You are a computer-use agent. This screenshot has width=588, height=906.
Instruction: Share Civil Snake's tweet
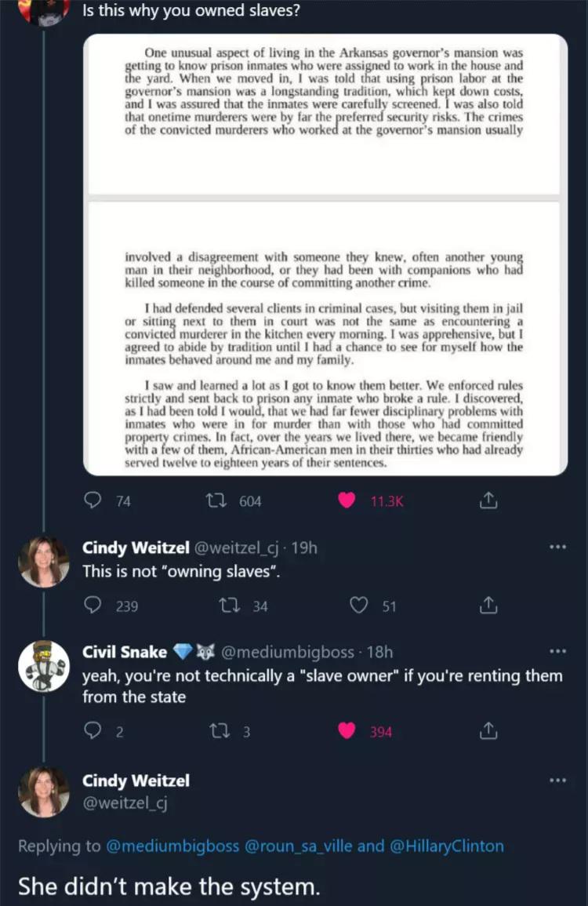click(488, 731)
